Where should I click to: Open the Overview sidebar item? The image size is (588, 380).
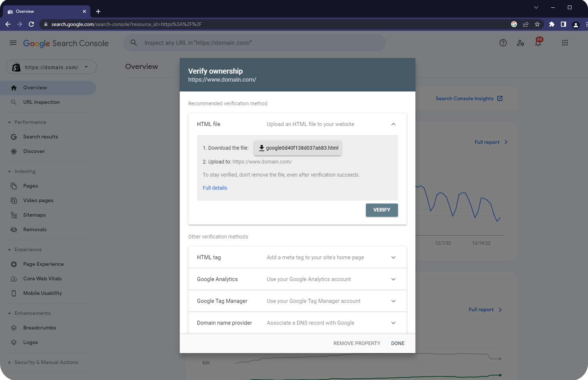coord(48,88)
